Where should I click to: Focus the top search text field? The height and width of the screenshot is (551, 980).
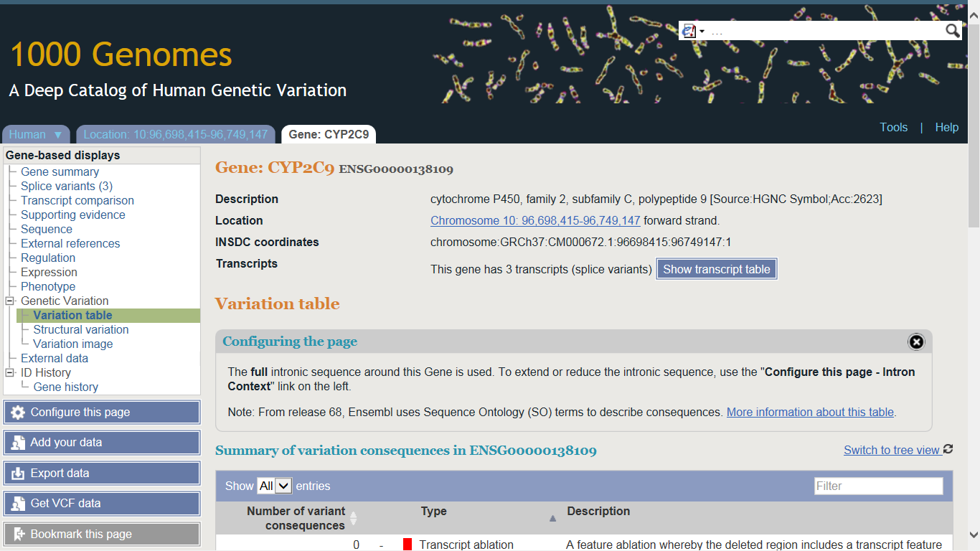click(x=825, y=31)
